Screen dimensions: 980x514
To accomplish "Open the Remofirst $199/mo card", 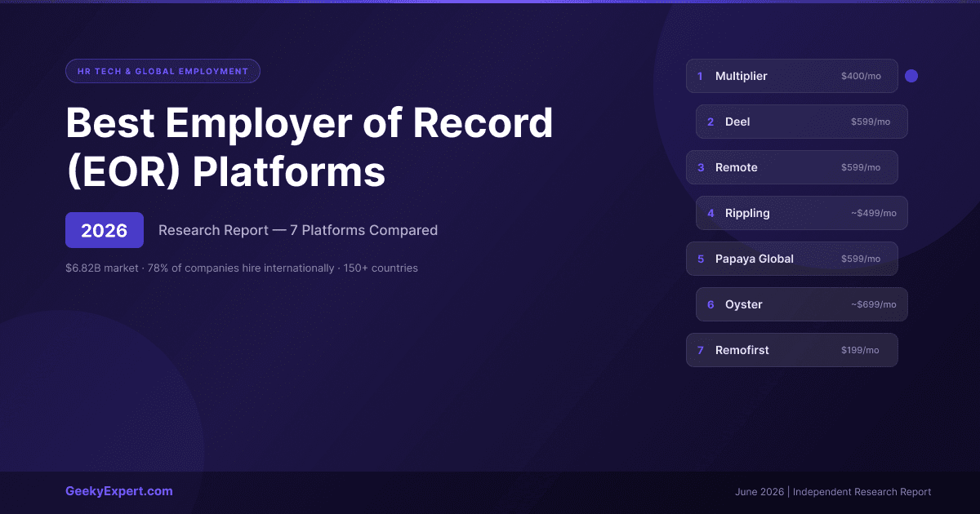I will [x=792, y=350].
